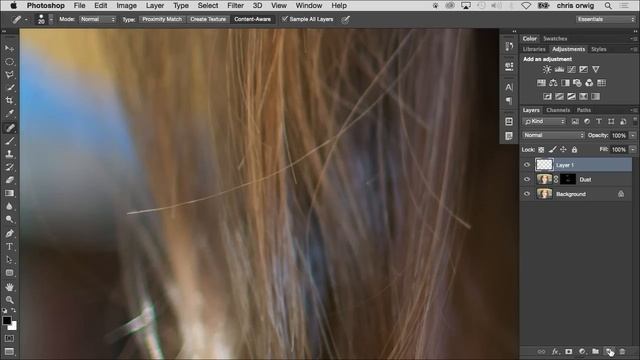The width and height of the screenshot is (640, 360).
Task: Select the Rectangle shape tool
Action: 9,273
